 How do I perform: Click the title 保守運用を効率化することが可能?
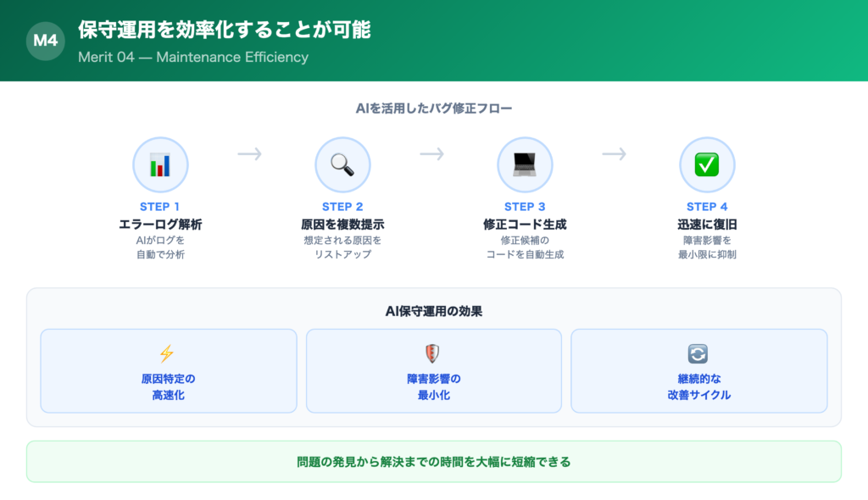point(224,30)
